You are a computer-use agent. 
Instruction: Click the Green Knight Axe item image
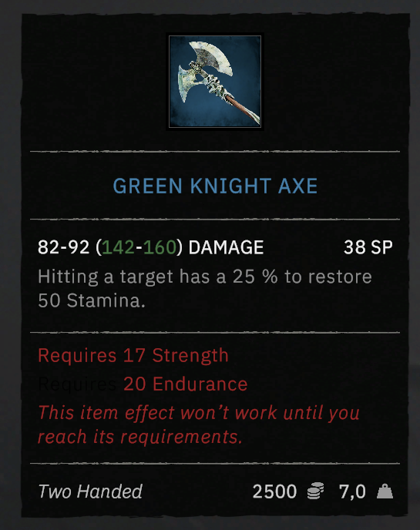215,81
